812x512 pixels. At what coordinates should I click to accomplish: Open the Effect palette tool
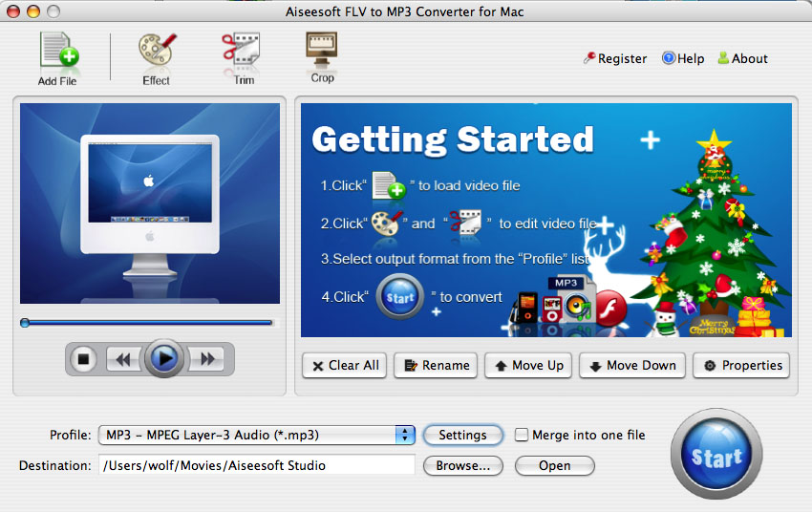coord(157,58)
